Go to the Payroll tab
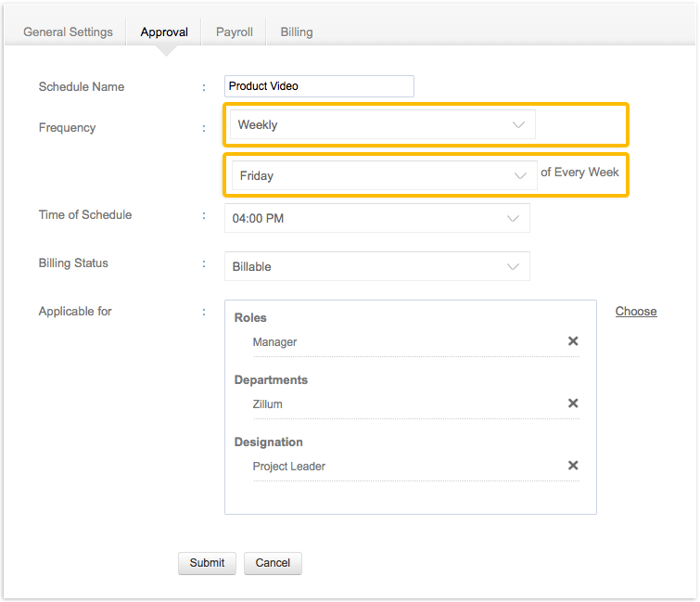This screenshot has width=700, height=602. click(235, 32)
